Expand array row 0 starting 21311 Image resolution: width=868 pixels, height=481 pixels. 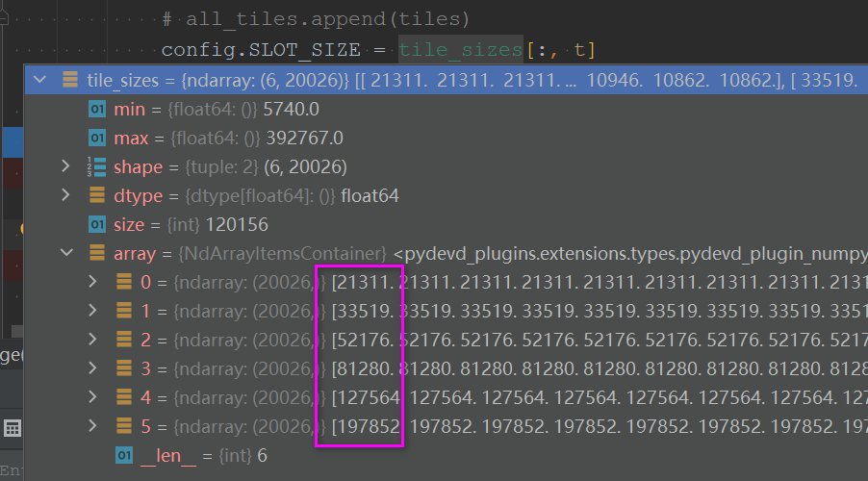pos(92,282)
